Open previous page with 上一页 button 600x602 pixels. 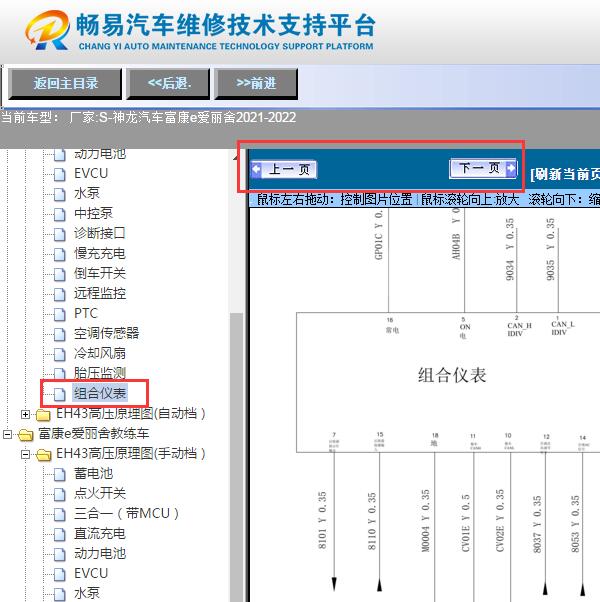284,169
